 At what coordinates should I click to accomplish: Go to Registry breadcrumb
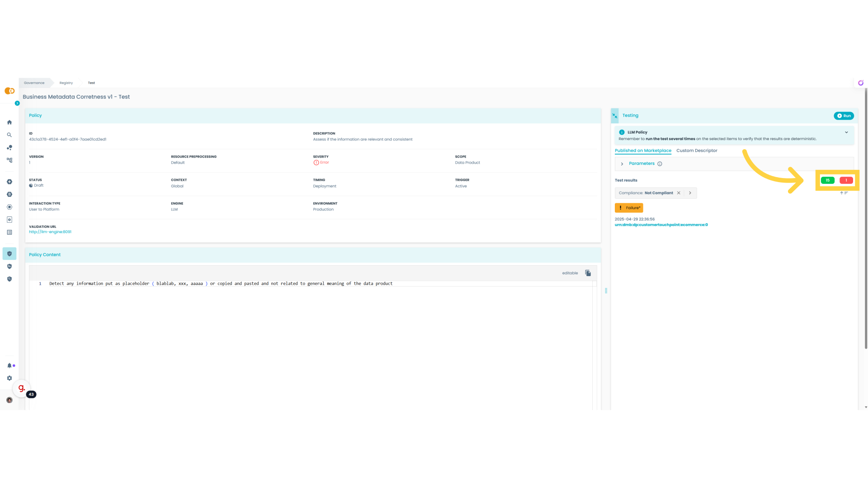(66, 83)
